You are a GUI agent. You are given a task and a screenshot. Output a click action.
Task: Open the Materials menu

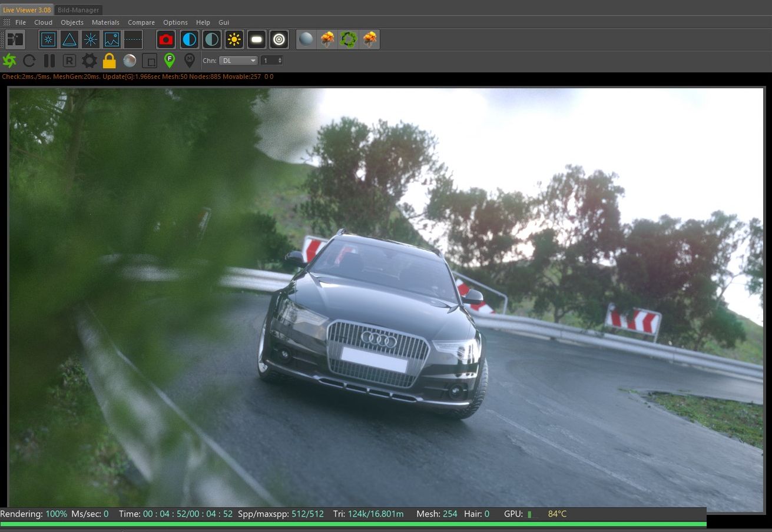[106, 22]
